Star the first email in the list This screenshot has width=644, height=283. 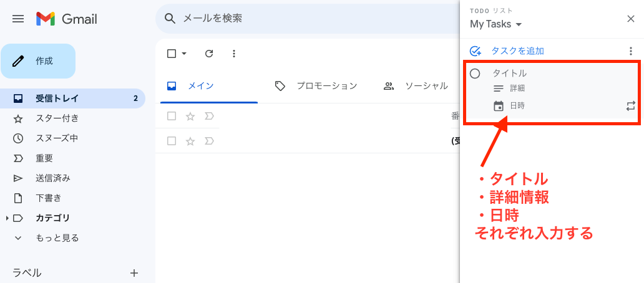tap(190, 117)
